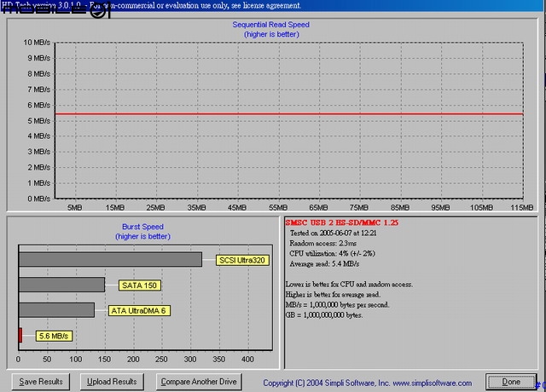The width and height of the screenshot is (546, 392).
Task: Select the SCSI Ultra320 burst label
Action: pyautogui.click(x=242, y=260)
